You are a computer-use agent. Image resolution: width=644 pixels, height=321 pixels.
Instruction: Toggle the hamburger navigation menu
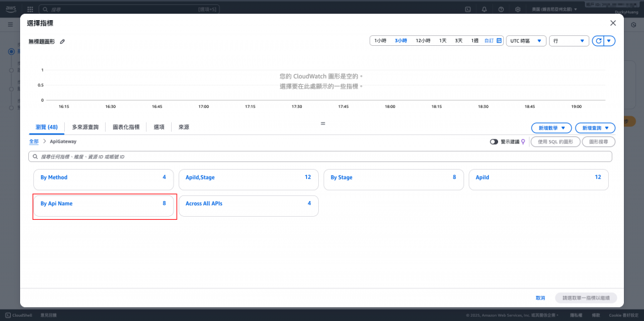coord(10,24)
